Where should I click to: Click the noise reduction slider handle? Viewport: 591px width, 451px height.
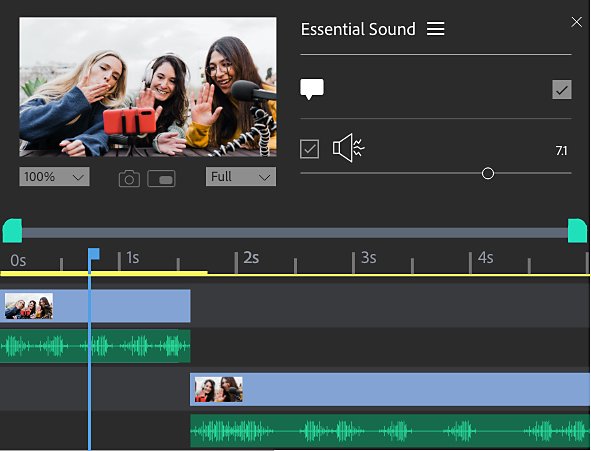coord(488,173)
